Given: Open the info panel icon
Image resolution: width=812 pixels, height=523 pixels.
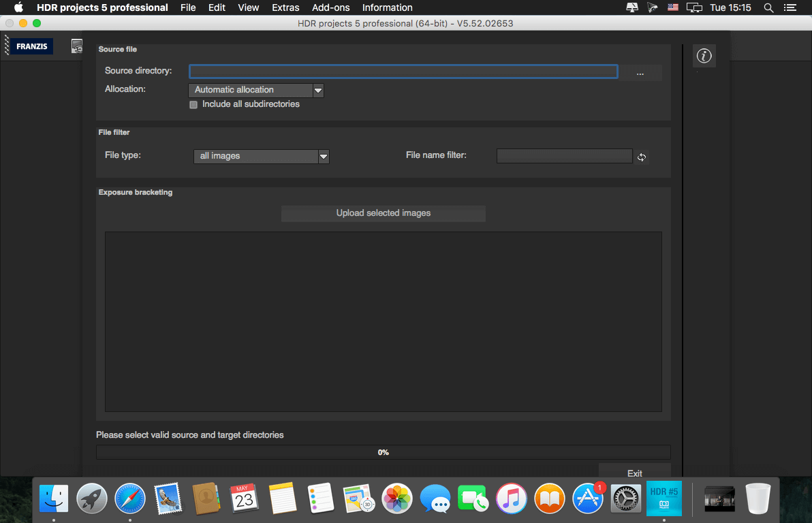Looking at the screenshot, I should [x=704, y=56].
